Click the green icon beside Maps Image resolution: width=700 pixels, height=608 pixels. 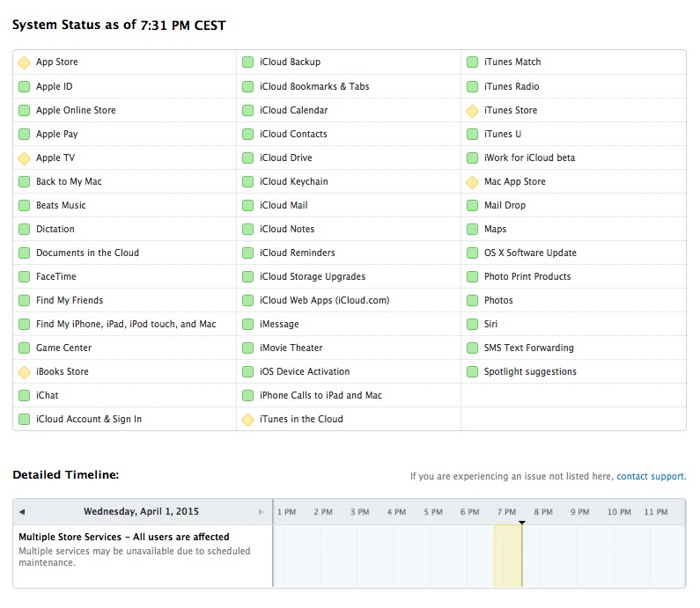(472, 230)
